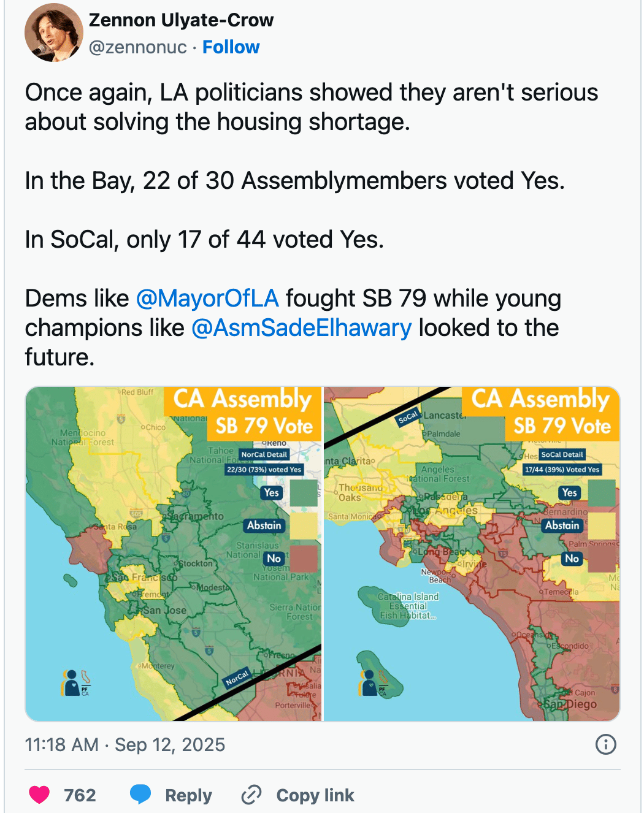This screenshot has width=644, height=813.
Task: Click the pink heart like icon
Action: pos(39,795)
